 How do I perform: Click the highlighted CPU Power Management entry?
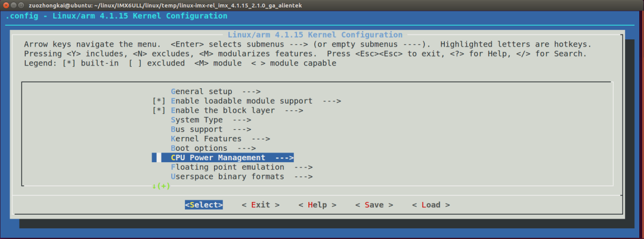click(227, 158)
